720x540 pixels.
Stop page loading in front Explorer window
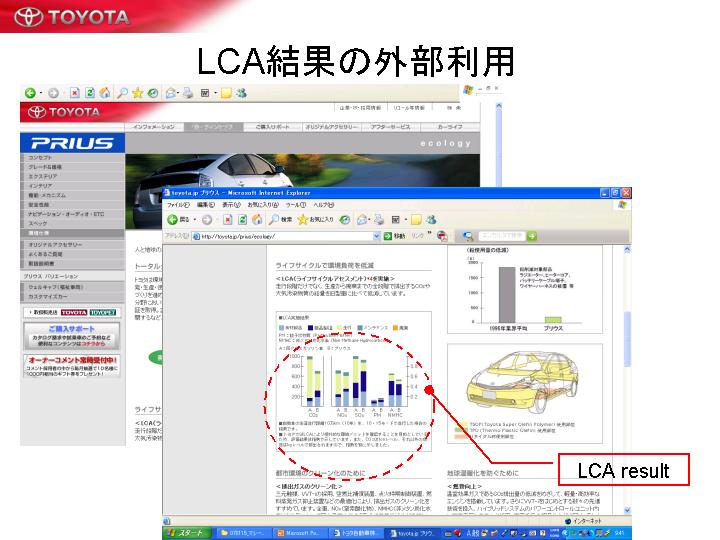(x=227, y=220)
